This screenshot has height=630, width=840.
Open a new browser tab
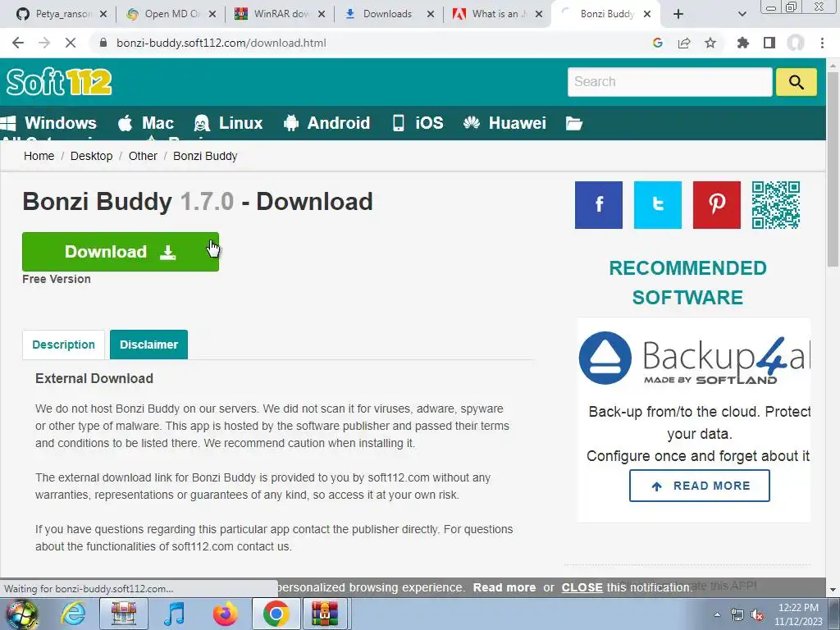(x=678, y=14)
